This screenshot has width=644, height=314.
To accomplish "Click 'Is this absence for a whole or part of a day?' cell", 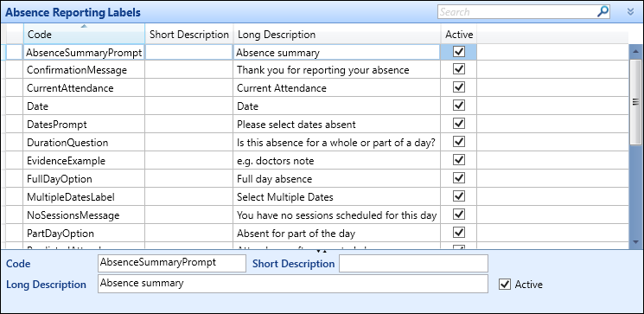I will pyautogui.click(x=337, y=142).
